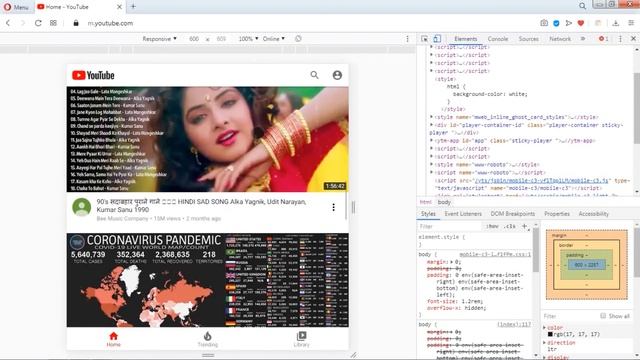Expand the mweb_inline_ghost_card_styles style node
The height and width of the screenshot is (360, 640).
[431, 117]
